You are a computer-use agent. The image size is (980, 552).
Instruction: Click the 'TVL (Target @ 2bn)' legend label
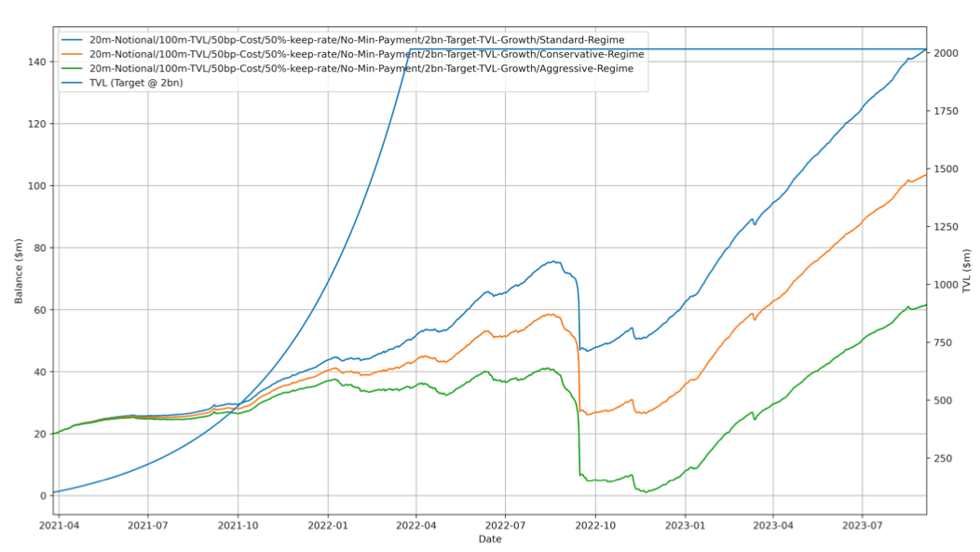(136, 83)
